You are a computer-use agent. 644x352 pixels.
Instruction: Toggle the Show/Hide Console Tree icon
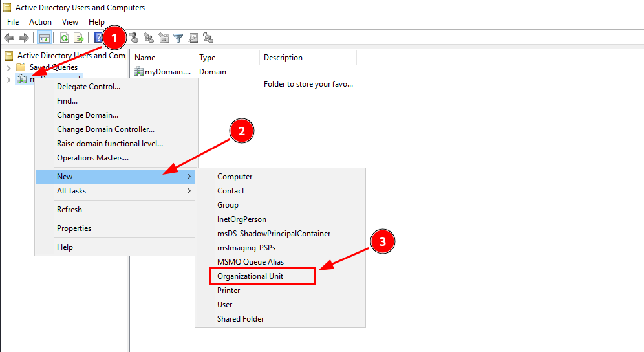[x=45, y=38]
